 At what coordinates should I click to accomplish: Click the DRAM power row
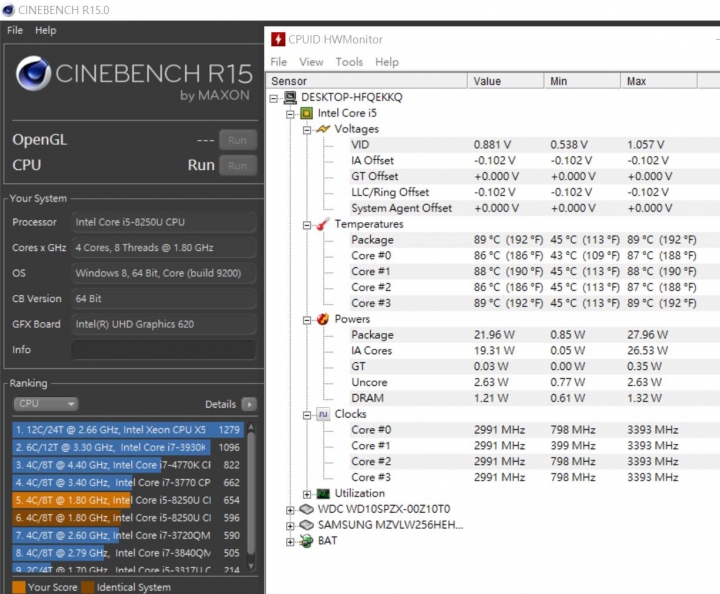534,398
